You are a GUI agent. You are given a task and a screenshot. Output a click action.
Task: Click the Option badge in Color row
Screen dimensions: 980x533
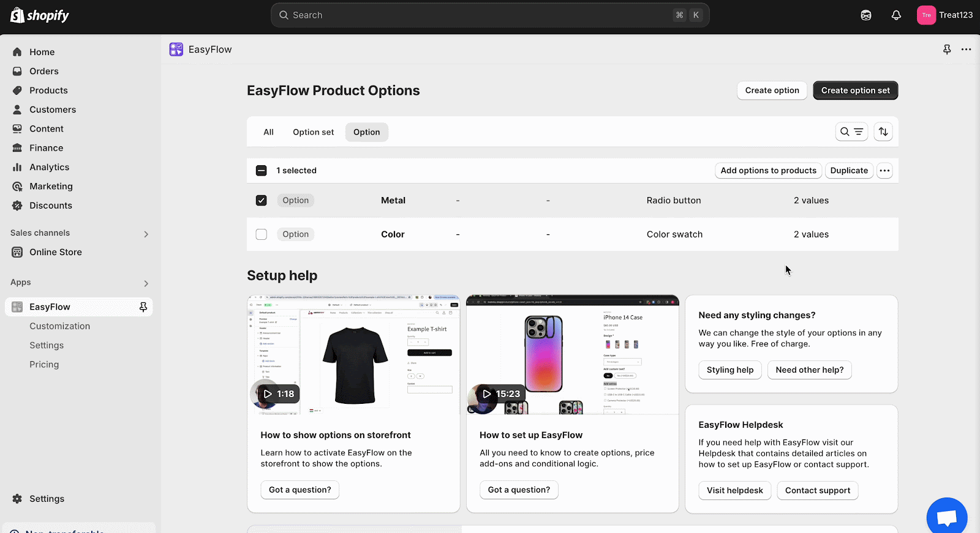coord(296,234)
